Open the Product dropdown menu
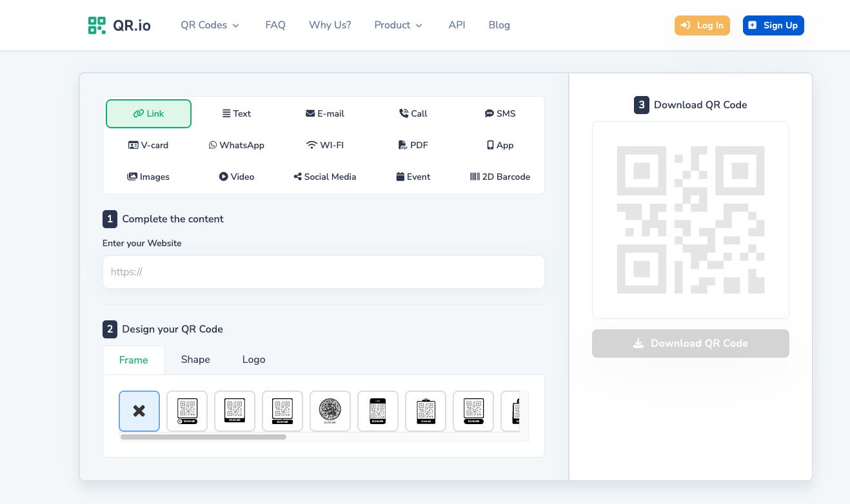Image resolution: width=850 pixels, height=504 pixels. click(398, 25)
